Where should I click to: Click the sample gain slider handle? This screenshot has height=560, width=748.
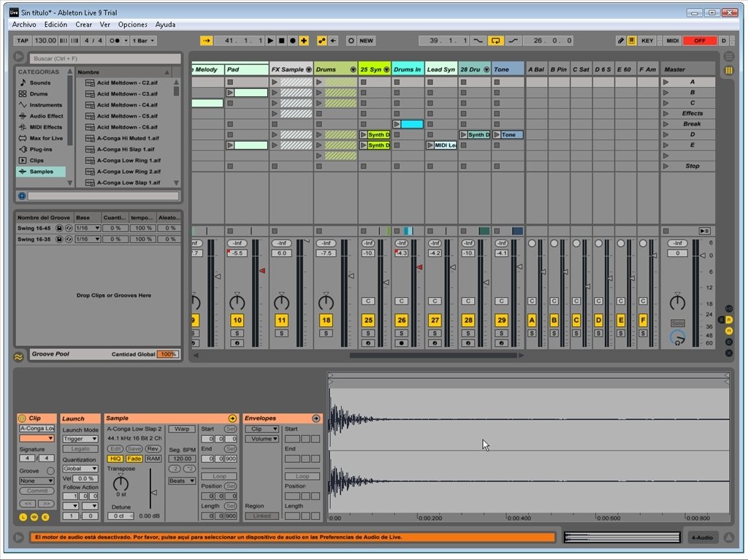[x=153, y=492]
